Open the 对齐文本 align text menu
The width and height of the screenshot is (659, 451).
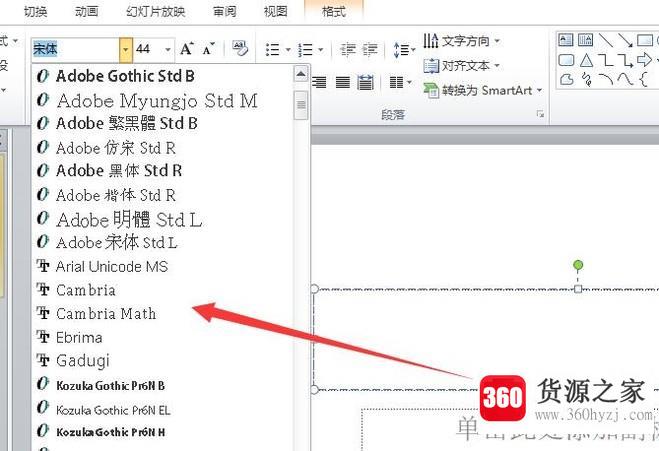click(461, 66)
